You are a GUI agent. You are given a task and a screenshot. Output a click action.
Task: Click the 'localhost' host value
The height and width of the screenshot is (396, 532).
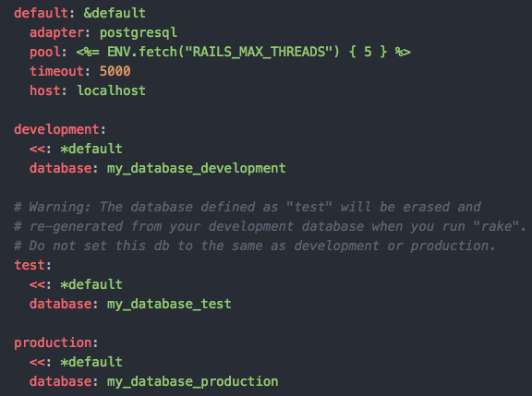111,90
